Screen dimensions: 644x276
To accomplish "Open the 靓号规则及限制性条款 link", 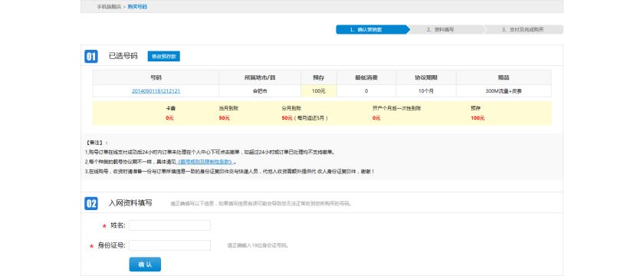I will pyautogui.click(x=205, y=162).
